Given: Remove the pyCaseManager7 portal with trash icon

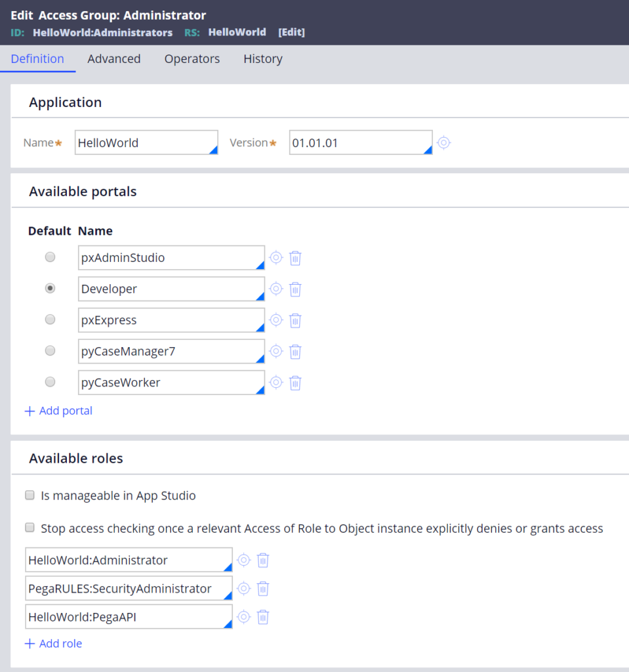Looking at the screenshot, I should [x=295, y=352].
